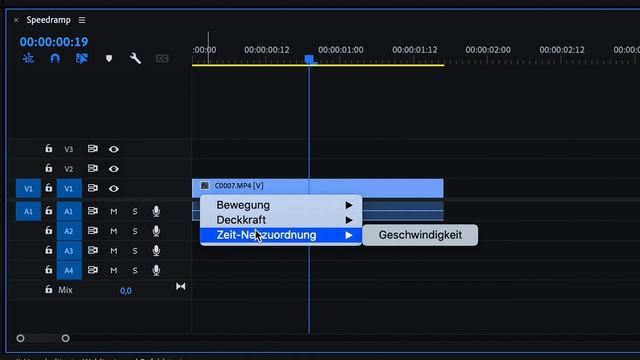This screenshot has height=360, width=640.
Task: Toggle lock on track A2
Action: click(x=49, y=230)
